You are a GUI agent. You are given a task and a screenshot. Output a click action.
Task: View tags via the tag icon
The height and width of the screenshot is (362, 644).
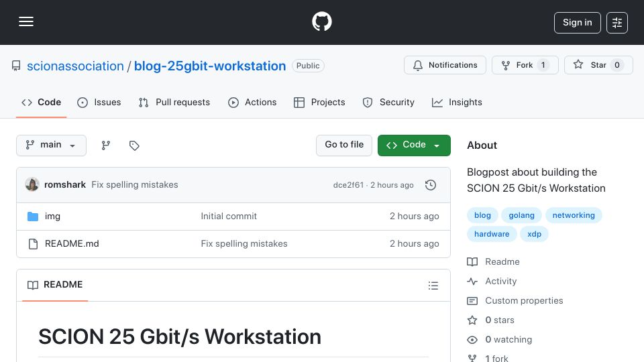click(134, 145)
